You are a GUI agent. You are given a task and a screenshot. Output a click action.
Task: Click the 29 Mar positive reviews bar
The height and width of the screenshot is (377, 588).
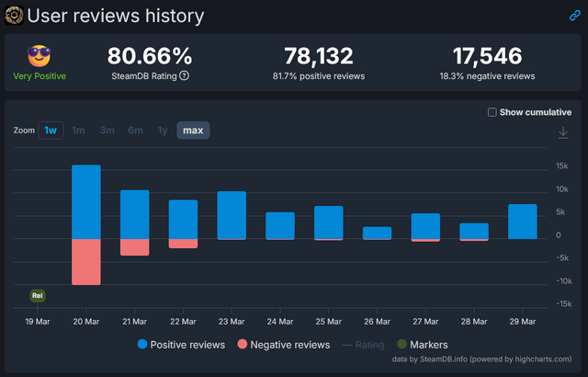pyautogui.click(x=523, y=222)
